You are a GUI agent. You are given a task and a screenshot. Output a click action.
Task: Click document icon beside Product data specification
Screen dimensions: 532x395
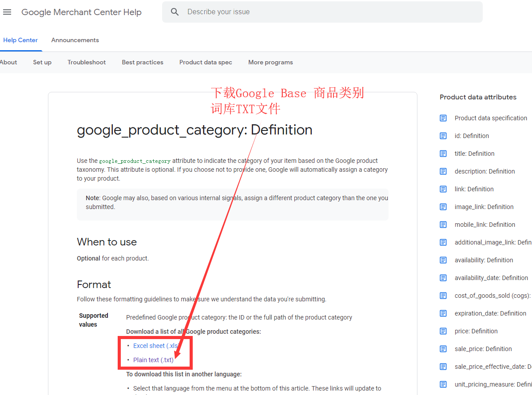443,118
